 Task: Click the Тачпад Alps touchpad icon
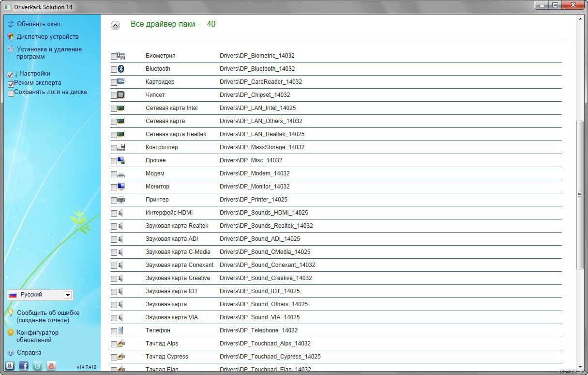pos(121,344)
